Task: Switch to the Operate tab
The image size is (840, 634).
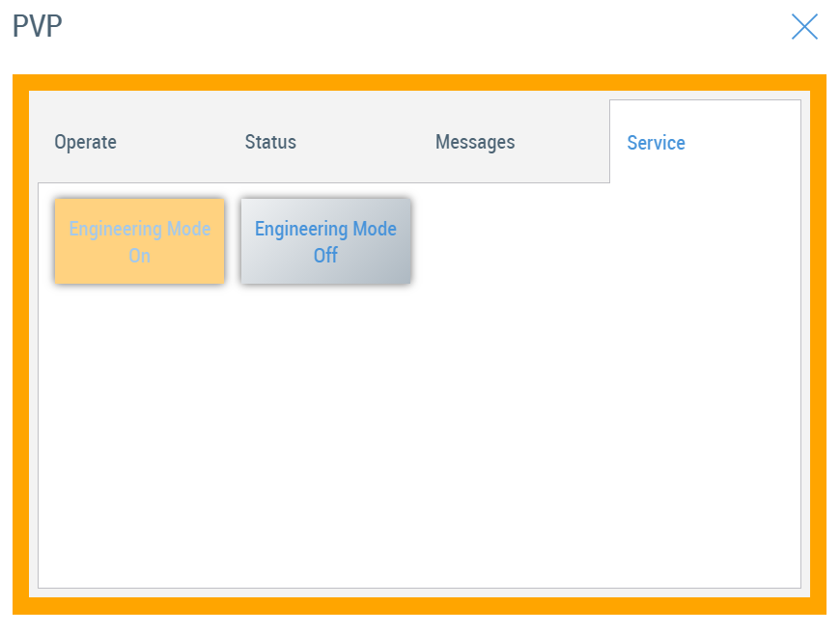Action: (85, 142)
